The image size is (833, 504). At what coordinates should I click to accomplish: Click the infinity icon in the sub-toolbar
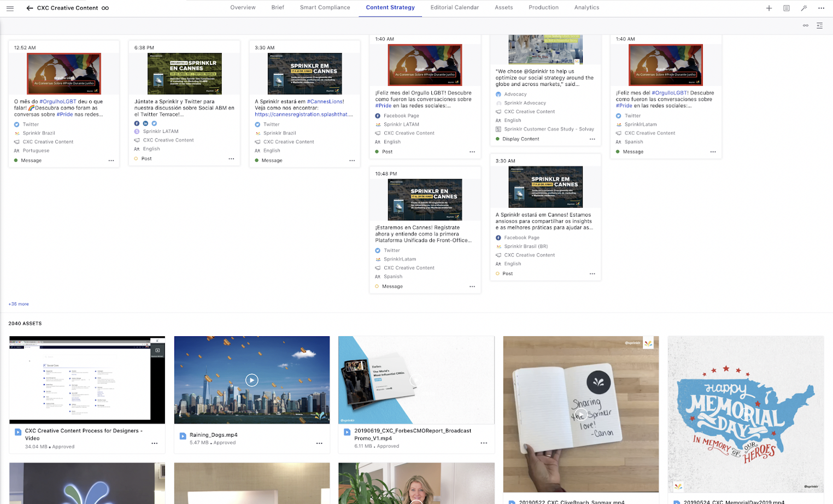(806, 26)
